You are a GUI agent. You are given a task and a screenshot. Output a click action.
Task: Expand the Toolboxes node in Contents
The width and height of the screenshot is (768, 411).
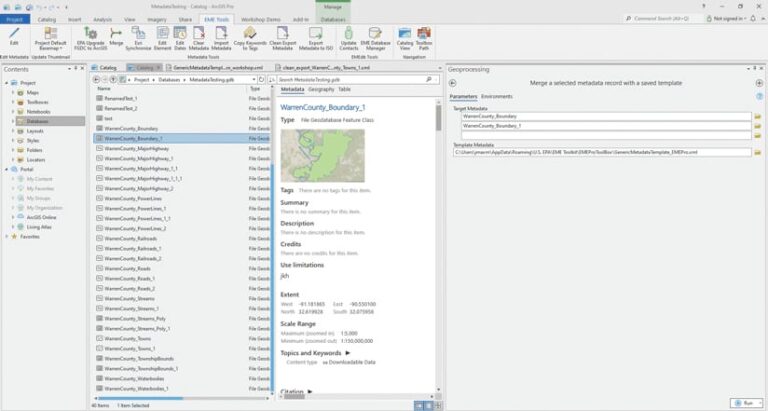(x=13, y=102)
